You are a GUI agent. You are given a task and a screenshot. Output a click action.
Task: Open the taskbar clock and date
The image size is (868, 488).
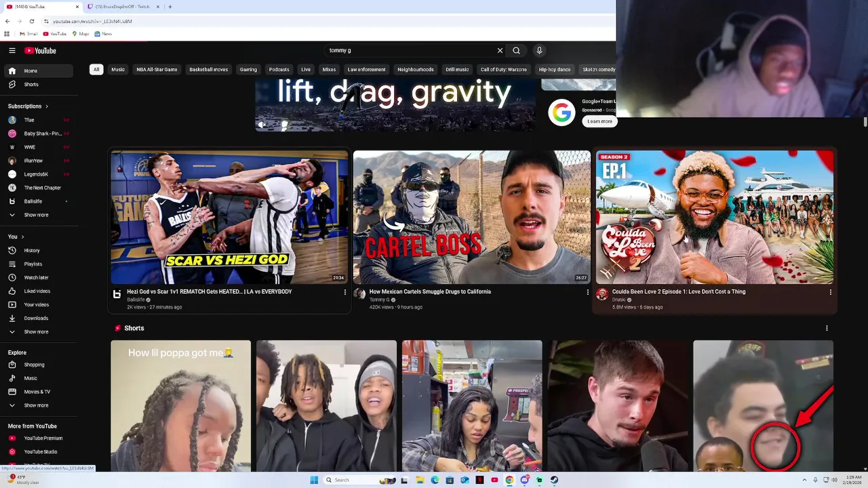(852, 480)
